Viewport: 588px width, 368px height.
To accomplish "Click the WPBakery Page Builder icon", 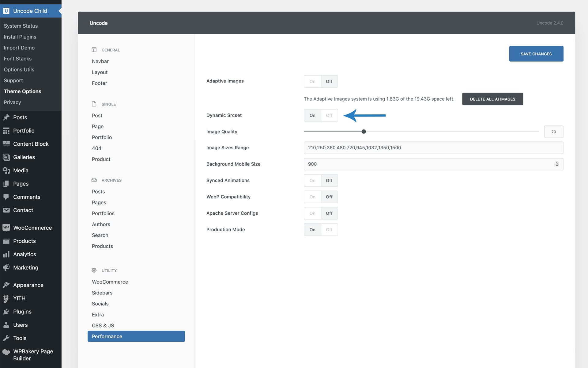I will [6, 352].
